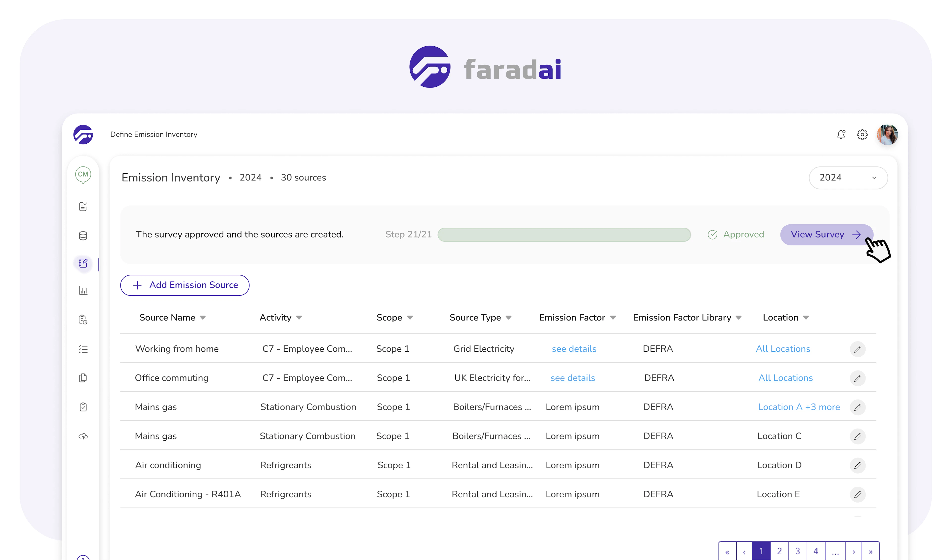This screenshot has width=951, height=560.
Task: Jump to the last page with double arrow
Action: [870, 551]
